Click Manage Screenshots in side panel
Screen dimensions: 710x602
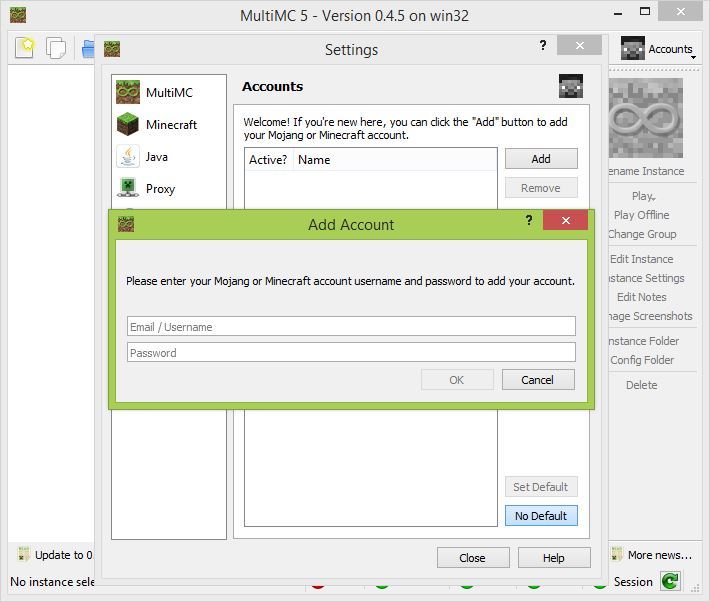(x=650, y=316)
